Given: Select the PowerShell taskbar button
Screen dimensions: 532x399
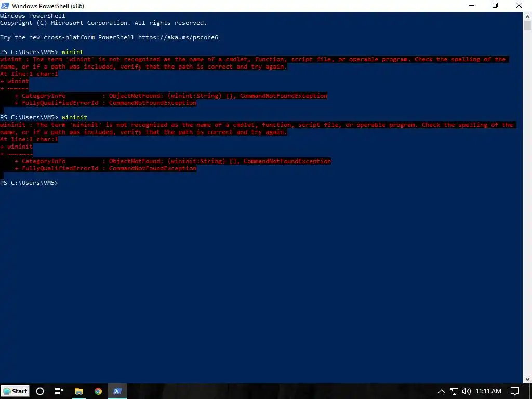Looking at the screenshot, I should coord(117,391).
